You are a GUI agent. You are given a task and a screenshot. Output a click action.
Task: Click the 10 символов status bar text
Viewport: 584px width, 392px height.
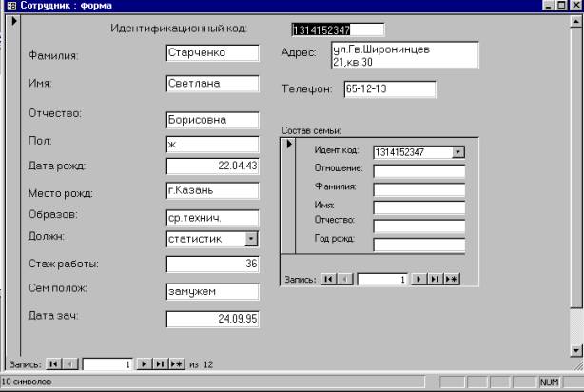(x=27, y=382)
